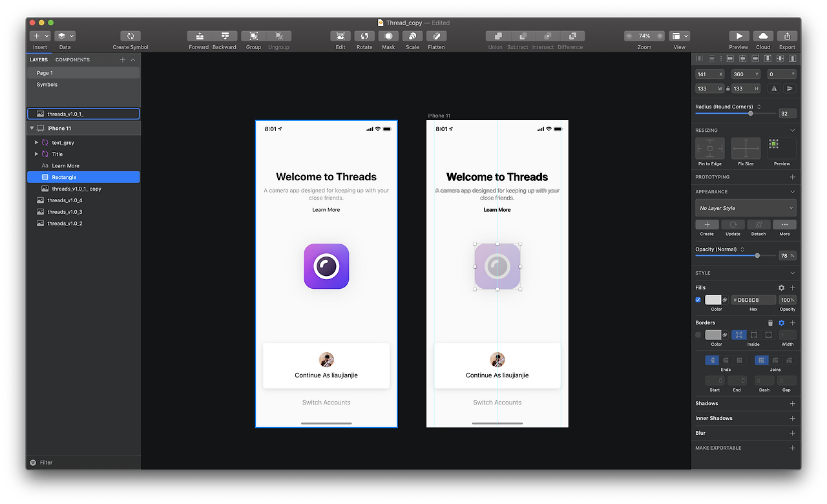Viewport: 827px width, 504px height.
Task: Collapse the Style section
Action: point(793,273)
